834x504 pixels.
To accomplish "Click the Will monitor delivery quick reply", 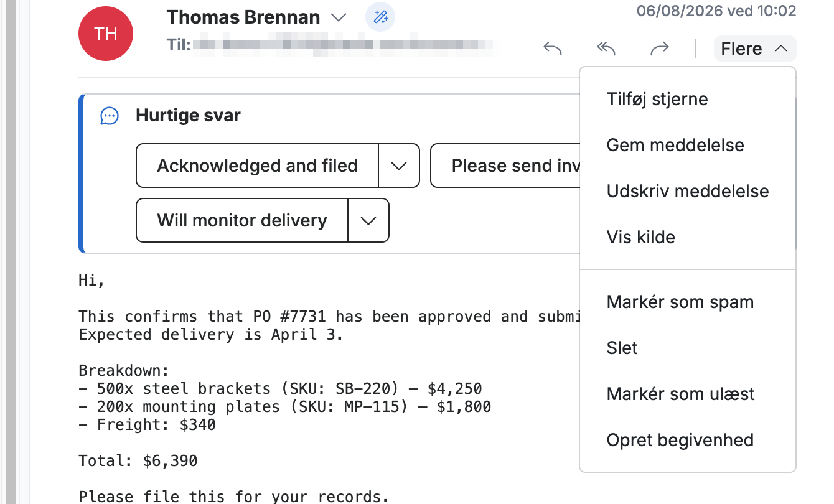I will [x=242, y=220].
